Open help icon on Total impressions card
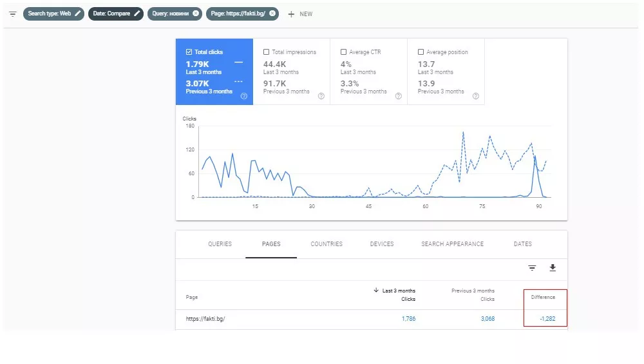644x364 pixels. pos(321,96)
